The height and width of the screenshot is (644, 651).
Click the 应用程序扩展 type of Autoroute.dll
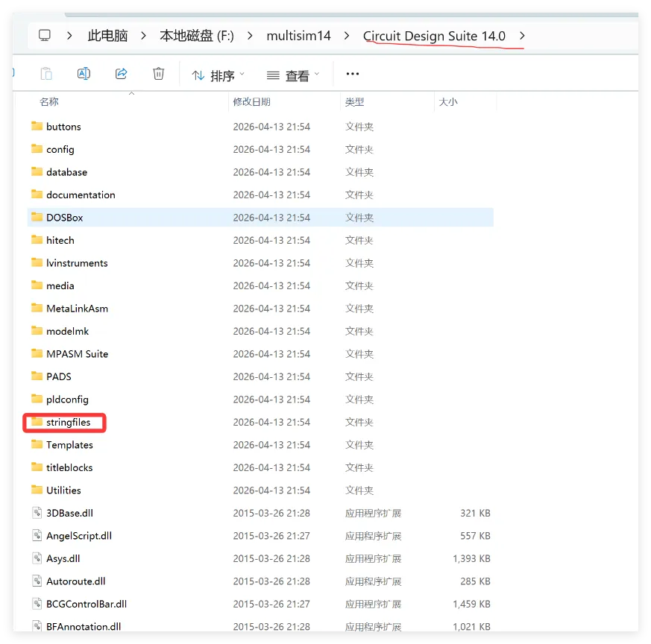tap(374, 581)
